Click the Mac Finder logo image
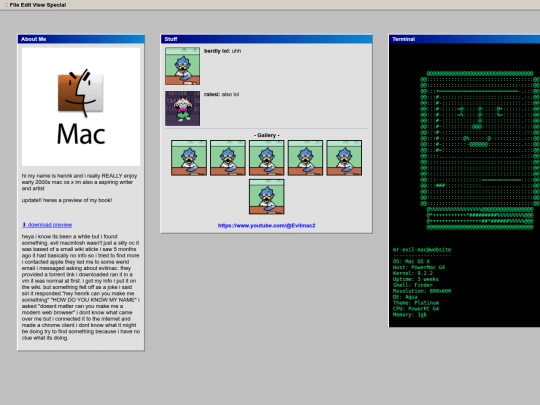Screen dimensions: 540x405 coord(81,107)
